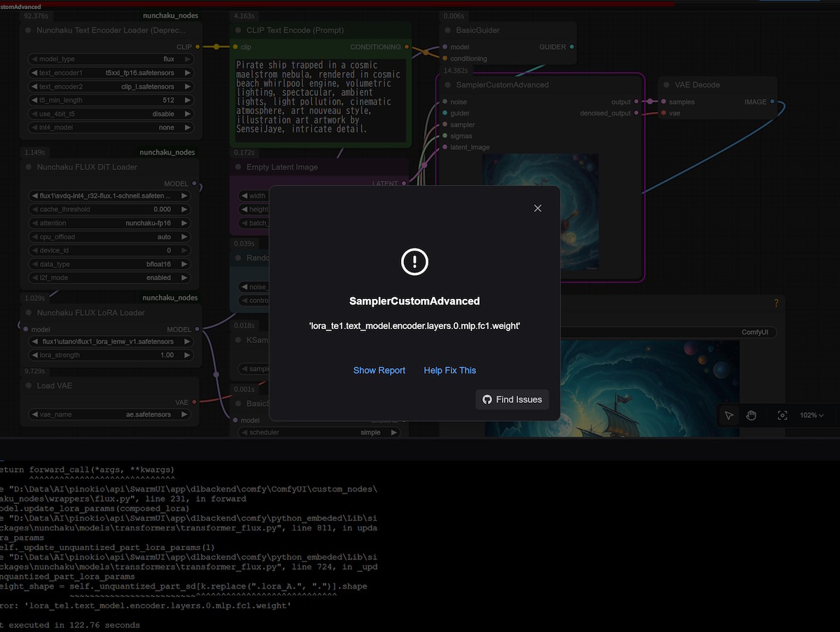
Task: Click the t5_min_length 512 value field
Action: pos(111,100)
